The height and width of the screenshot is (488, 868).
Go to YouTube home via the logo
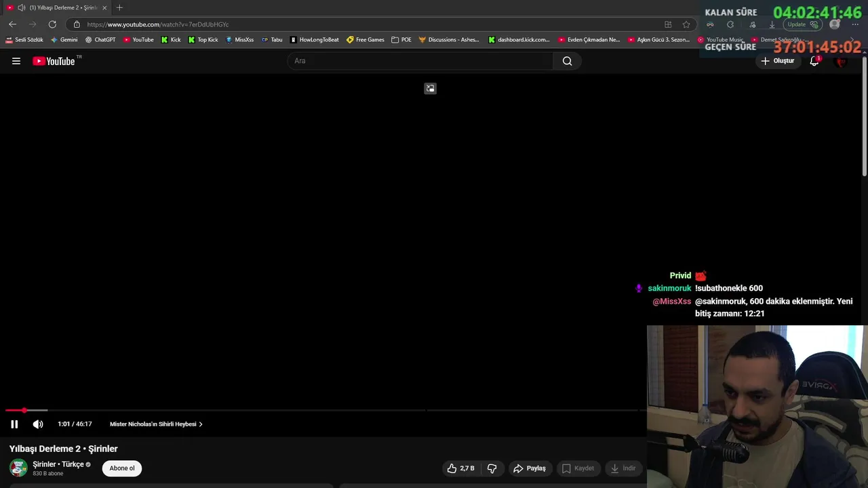54,61
